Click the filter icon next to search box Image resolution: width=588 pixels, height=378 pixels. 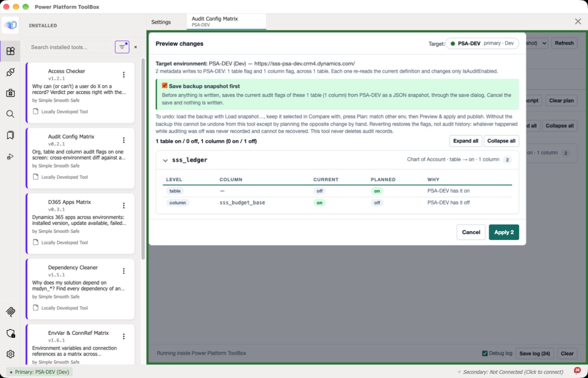point(122,47)
